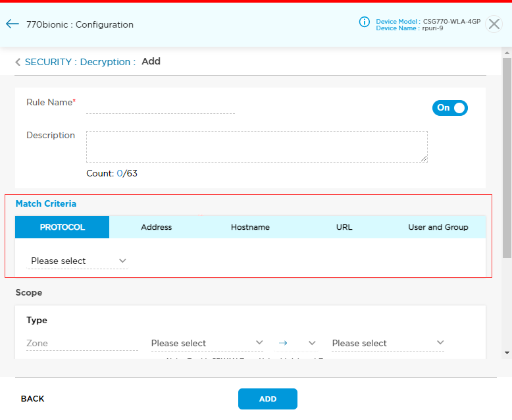Open the Decryption breadcrumb link
Viewport: 512px width, 420px height.
pyautogui.click(x=105, y=62)
